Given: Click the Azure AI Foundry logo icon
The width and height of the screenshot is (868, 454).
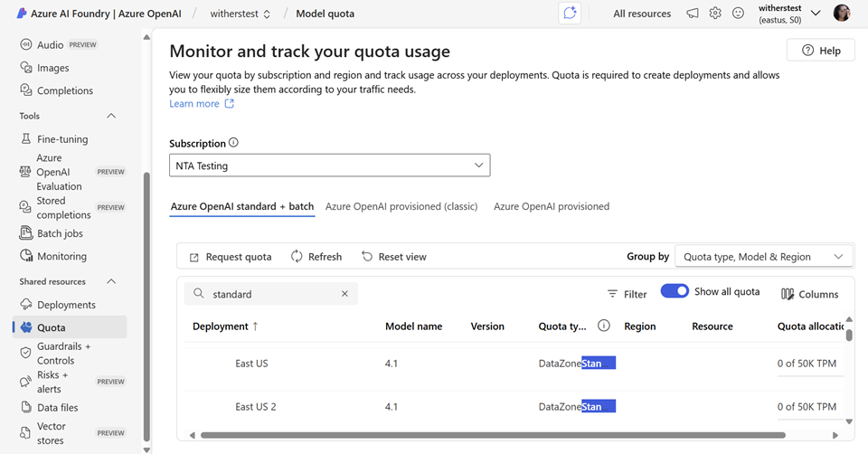Looking at the screenshot, I should [21, 14].
